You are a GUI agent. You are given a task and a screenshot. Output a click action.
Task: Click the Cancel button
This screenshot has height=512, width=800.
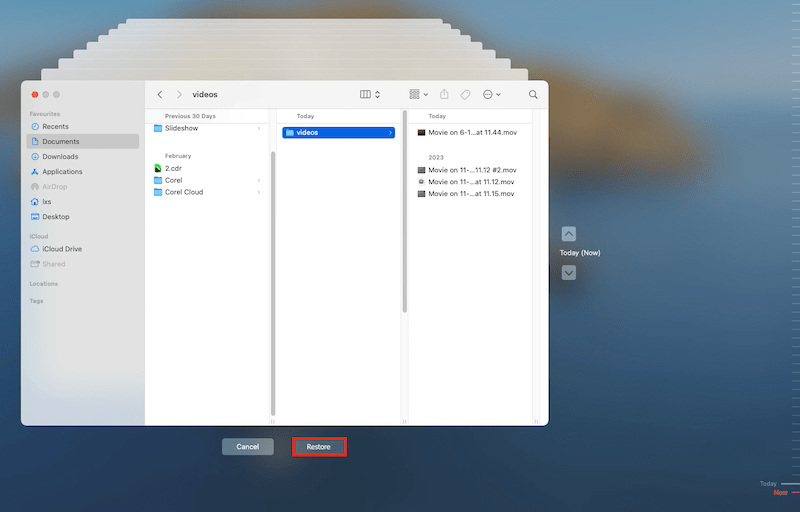(248, 447)
